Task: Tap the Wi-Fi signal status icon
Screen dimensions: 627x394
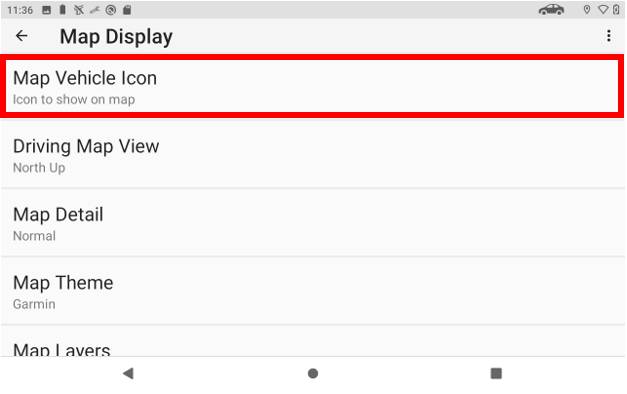Action: (603, 10)
